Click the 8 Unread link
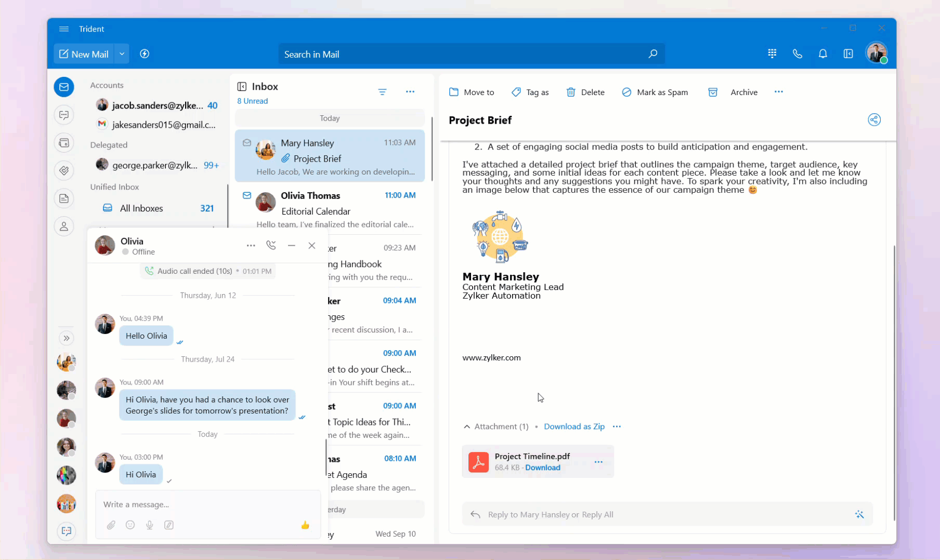940x560 pixels. tap(253, 101)
